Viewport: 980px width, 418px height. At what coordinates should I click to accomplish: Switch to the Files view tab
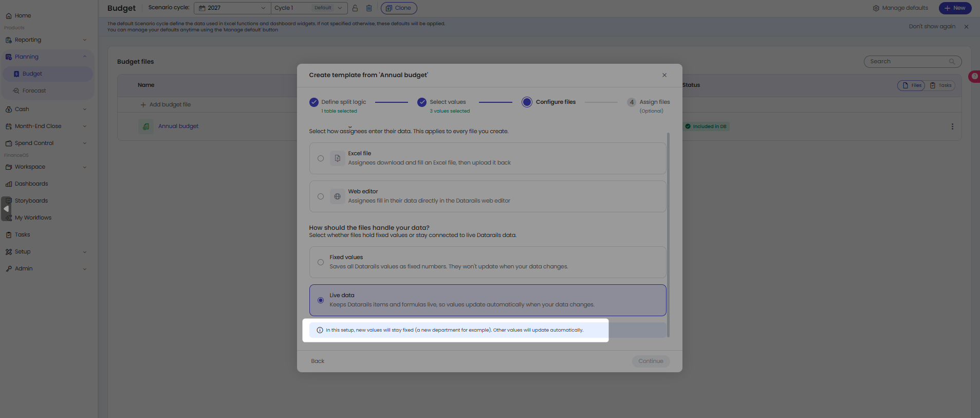coord(911,86)
